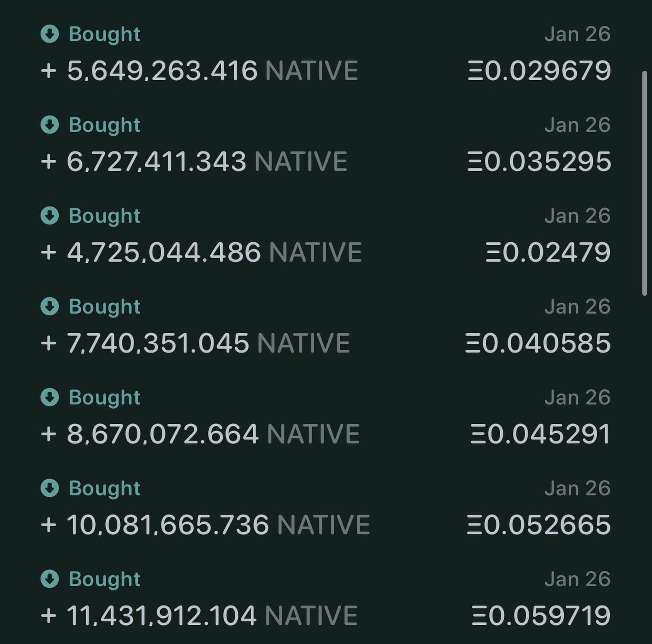Click the Bought icon beside 5,649,263.416 NATIVE
Viewport: 652px width, 644px height.
50,34
